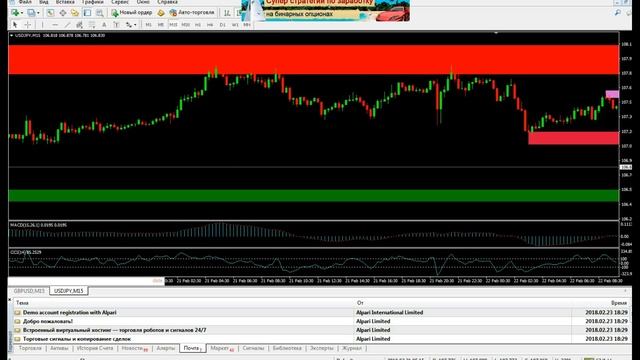Switch chart to H4 timeframe
Screen dimensions: 640x360
pyautogui.click(x=210, y=25)
